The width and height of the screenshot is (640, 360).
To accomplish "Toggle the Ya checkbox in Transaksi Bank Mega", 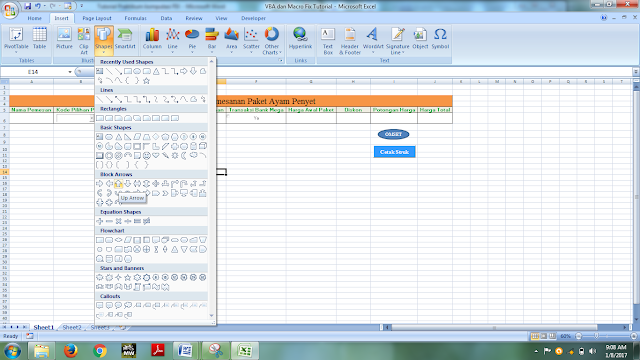I will click(228, 117).
